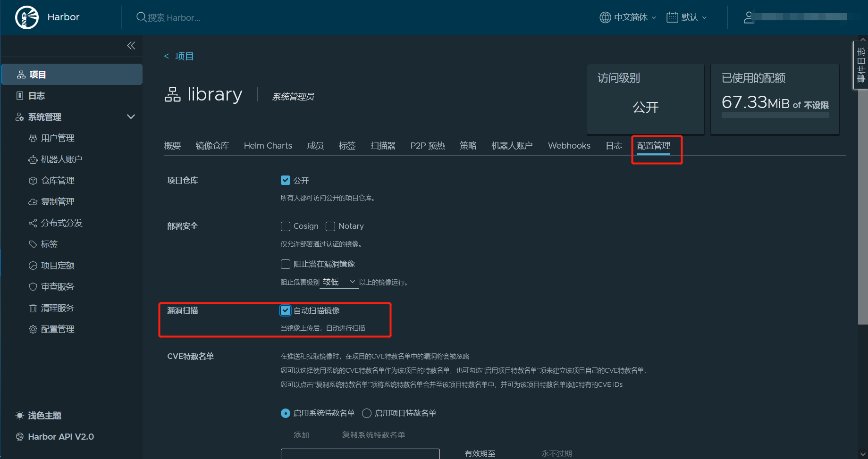This screenshot has width=868, height=459.
Task: Click the 项目定额 gauge icon
Action: coord(33,266)
